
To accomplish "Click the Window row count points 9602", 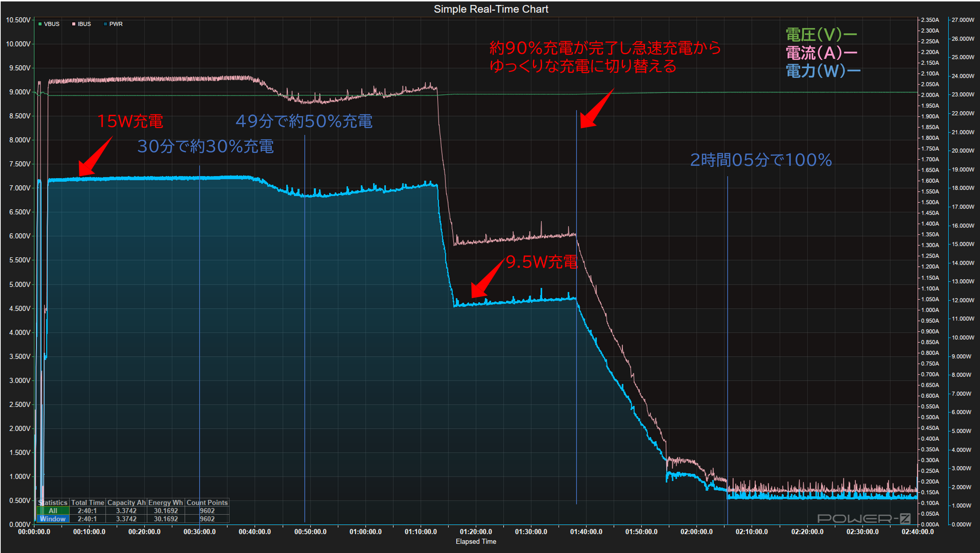I will click(x=207, y=519).
